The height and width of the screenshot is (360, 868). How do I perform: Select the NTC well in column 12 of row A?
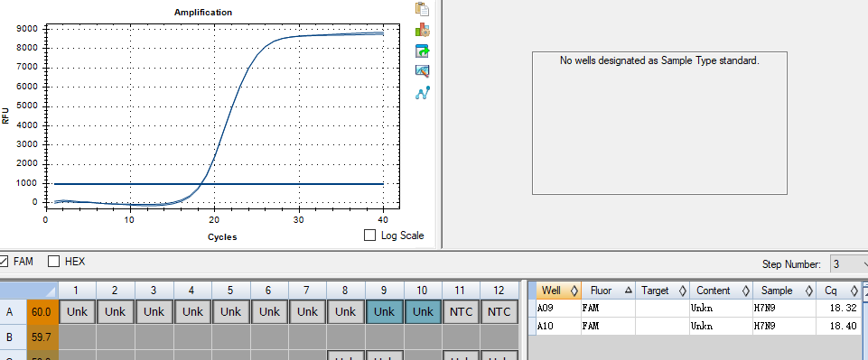[499, 312]
